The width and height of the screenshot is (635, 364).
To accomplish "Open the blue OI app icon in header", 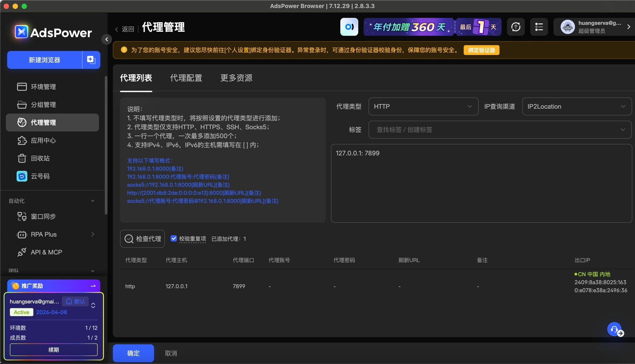I will tap(349, 27).
